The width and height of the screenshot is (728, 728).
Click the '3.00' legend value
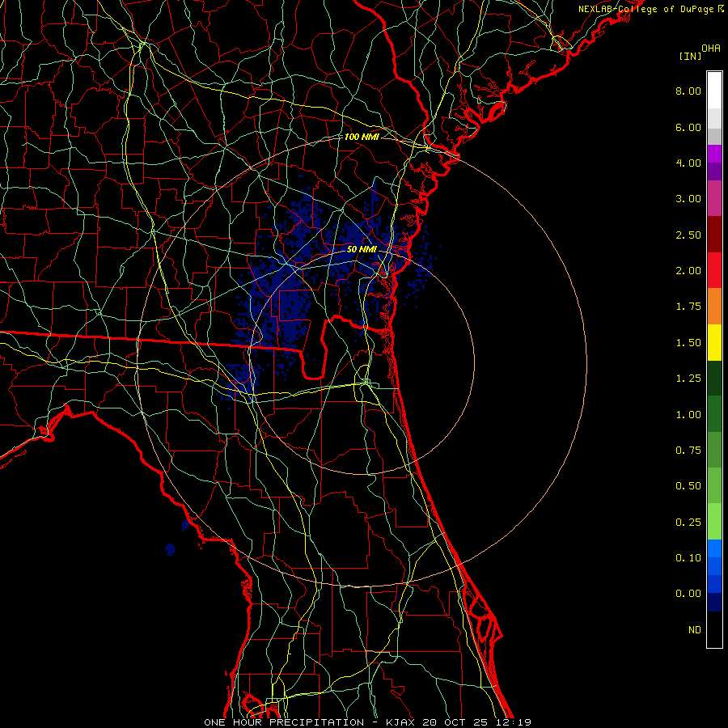(688, 199)
